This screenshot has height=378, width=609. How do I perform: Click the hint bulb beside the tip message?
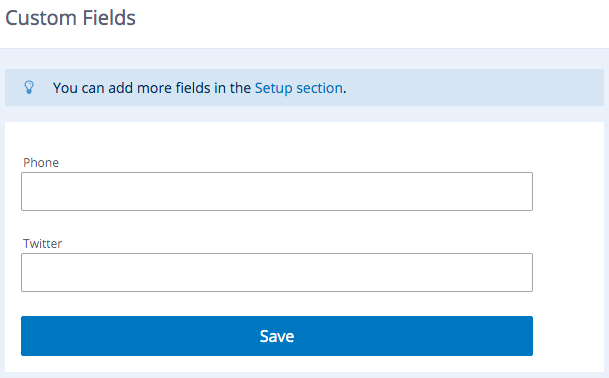pos(29,87)
